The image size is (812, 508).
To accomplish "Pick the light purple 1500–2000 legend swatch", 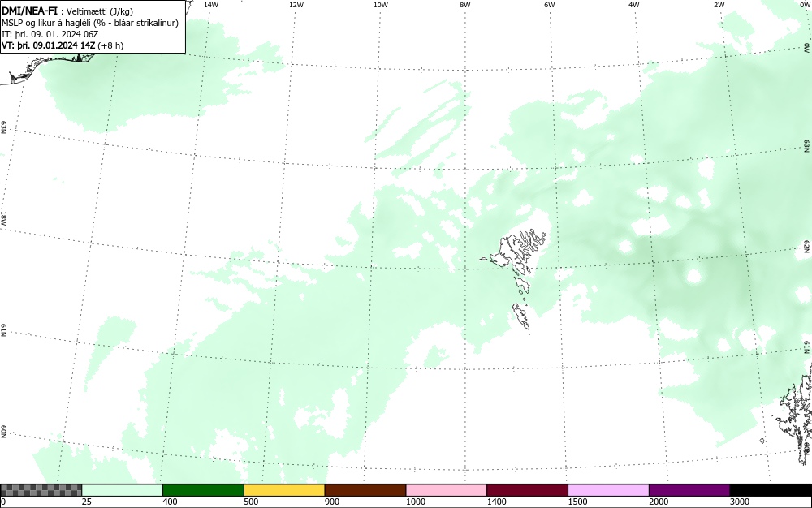I will 608,490.
